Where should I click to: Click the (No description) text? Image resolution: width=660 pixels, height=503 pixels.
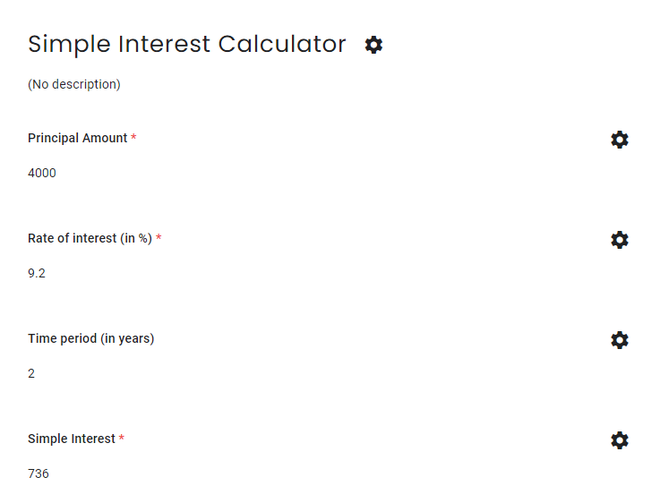click(x=74, y=84)
